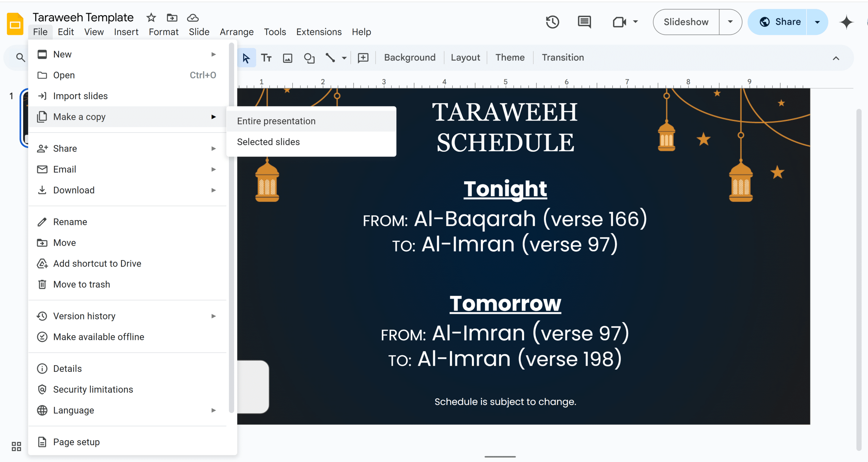Choose Entire presentation from submenu

(x=276, y=121)
